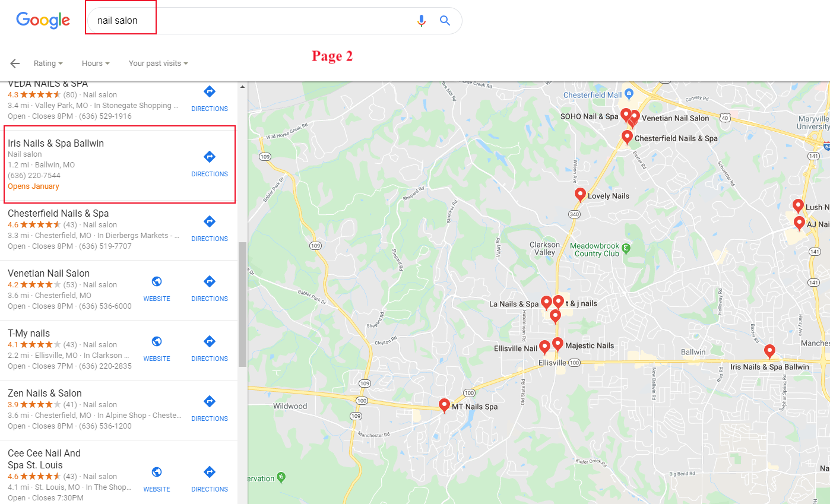Expand Your past visits dropdown

(158, 64)
